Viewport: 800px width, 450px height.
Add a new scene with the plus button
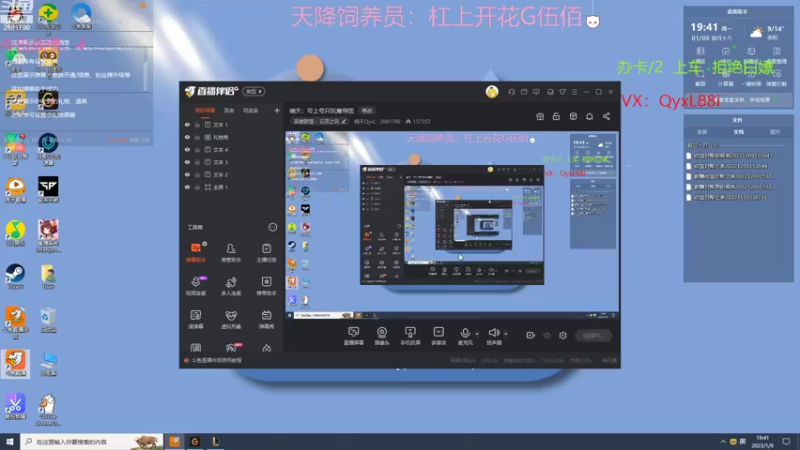(x=277, y=110)
